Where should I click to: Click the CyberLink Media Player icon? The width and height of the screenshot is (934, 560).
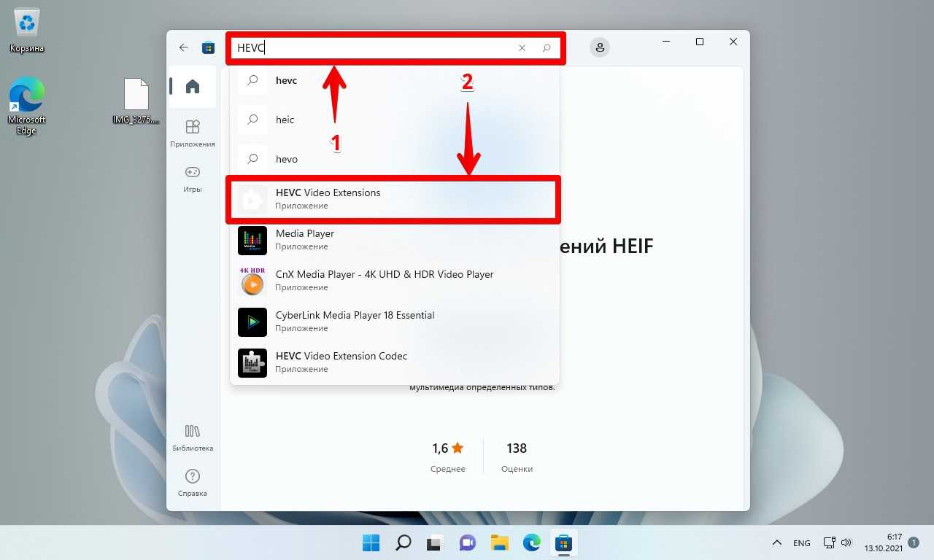point(252,322)
